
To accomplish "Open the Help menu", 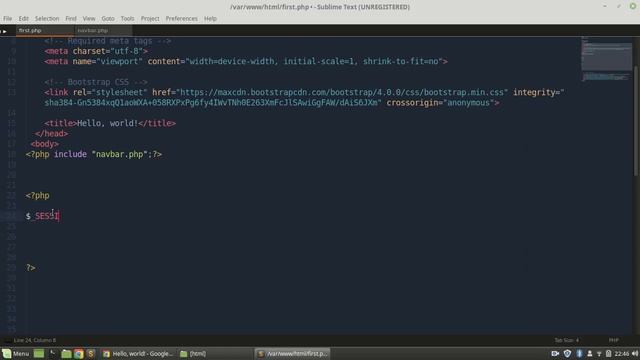I will coord(210,18).
